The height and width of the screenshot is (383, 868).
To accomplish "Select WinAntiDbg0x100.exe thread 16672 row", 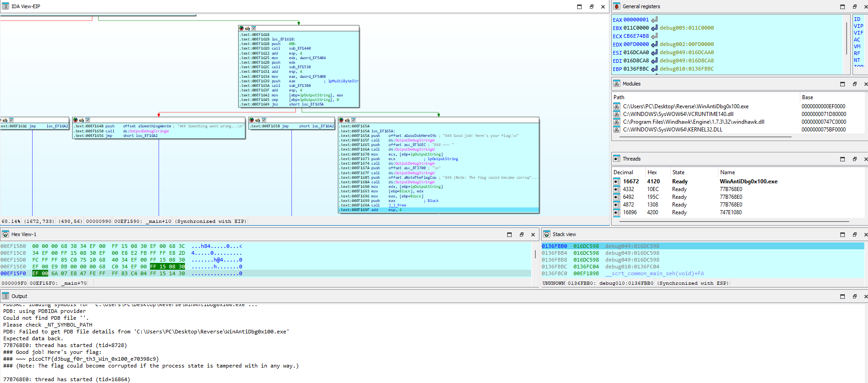I will [738, 181].
